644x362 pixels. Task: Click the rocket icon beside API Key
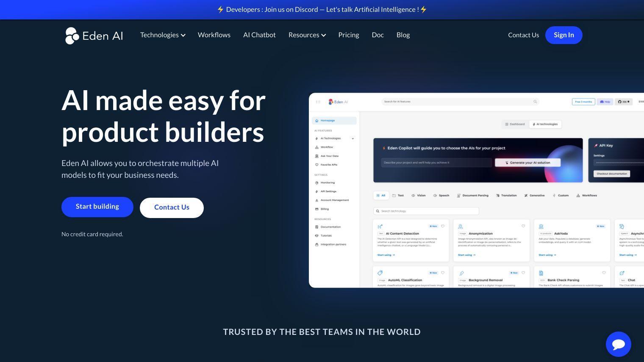point(596,146)
